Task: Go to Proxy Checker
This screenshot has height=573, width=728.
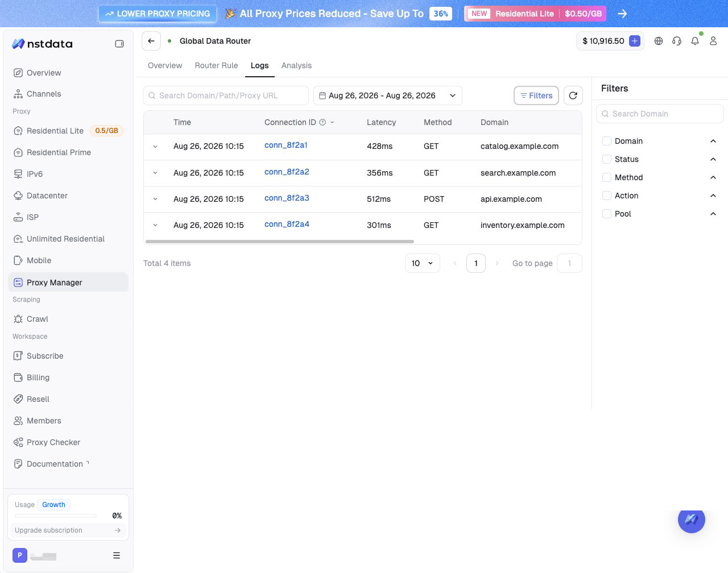Action: [x=68, y=442]
